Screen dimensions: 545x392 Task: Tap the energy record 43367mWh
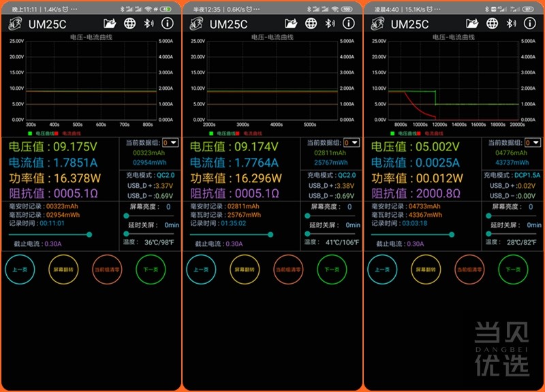point(425,215)
